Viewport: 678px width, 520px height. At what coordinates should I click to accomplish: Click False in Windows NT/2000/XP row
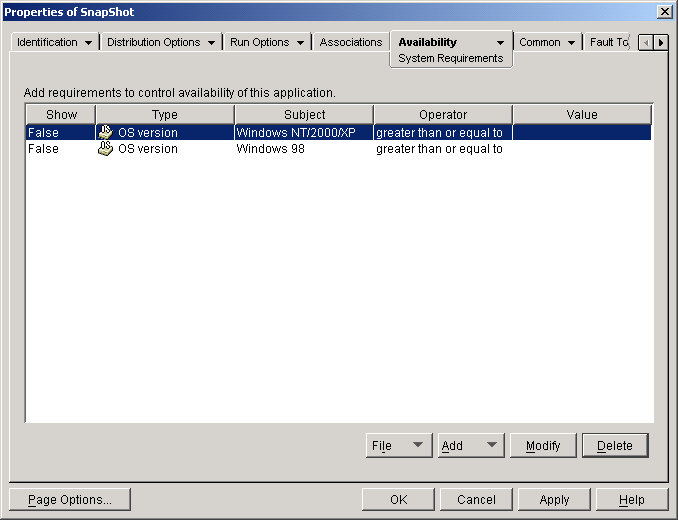tap(43, 132)
